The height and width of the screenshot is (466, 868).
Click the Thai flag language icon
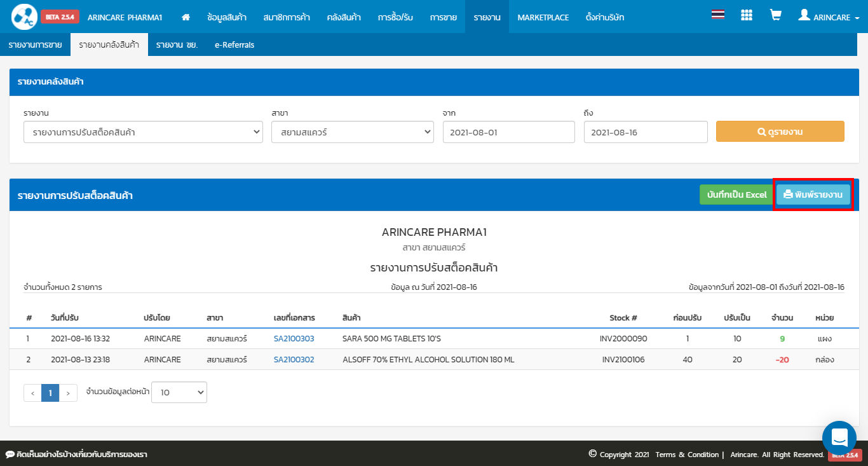pos(718,15)
